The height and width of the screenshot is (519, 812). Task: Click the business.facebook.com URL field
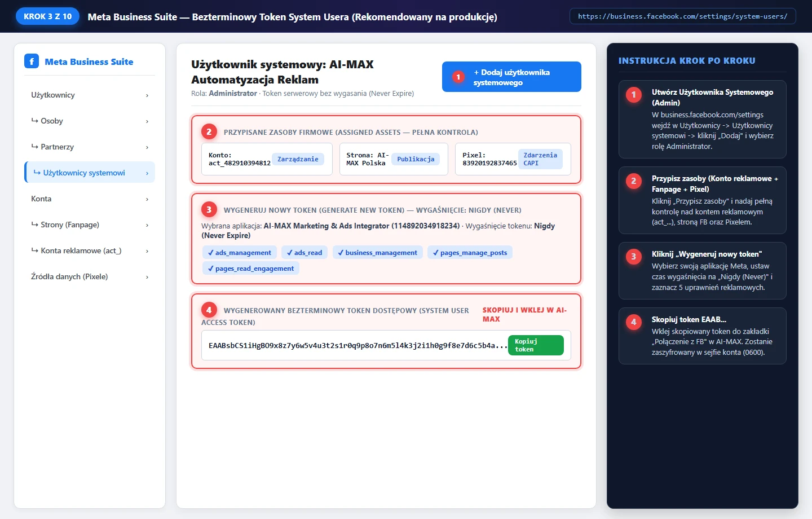pyautogui.click(x=682, y=16)
